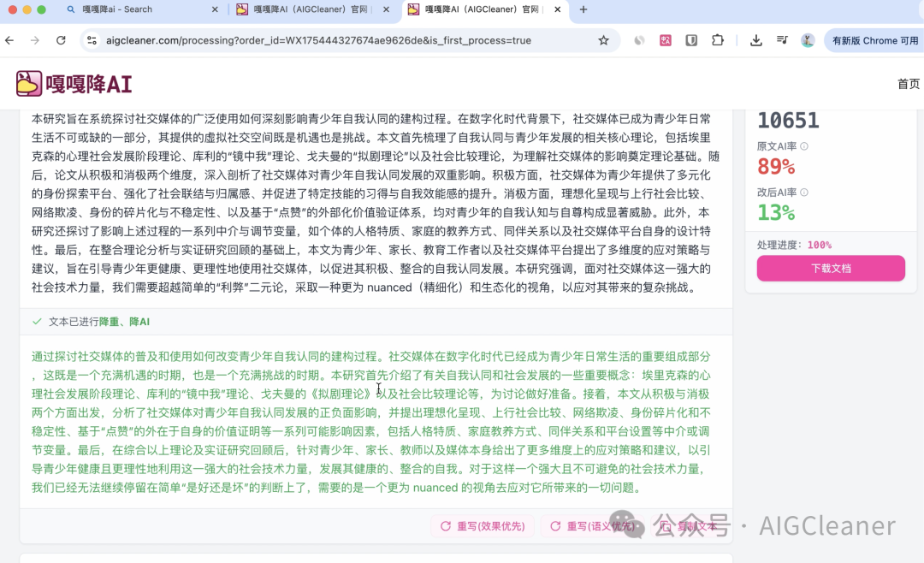Click the site information icon in address bar
Screen dimensions: 924x563
tap(91, 40)
